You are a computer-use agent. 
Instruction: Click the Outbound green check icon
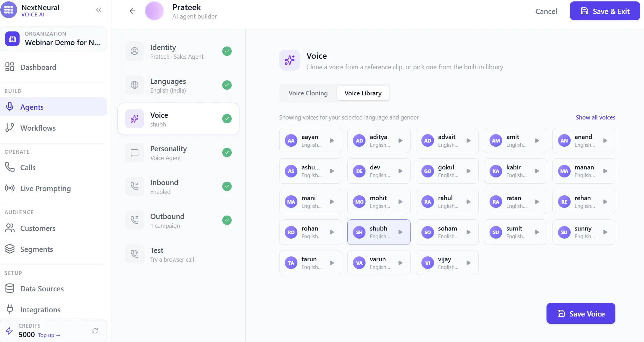coord(227,220)
